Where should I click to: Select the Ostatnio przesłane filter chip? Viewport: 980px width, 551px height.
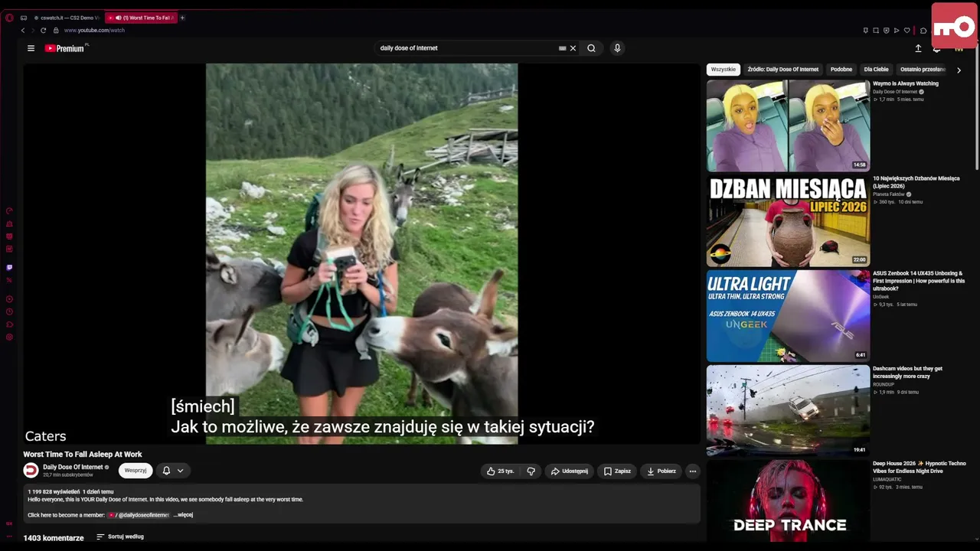(x=923, y=70)
